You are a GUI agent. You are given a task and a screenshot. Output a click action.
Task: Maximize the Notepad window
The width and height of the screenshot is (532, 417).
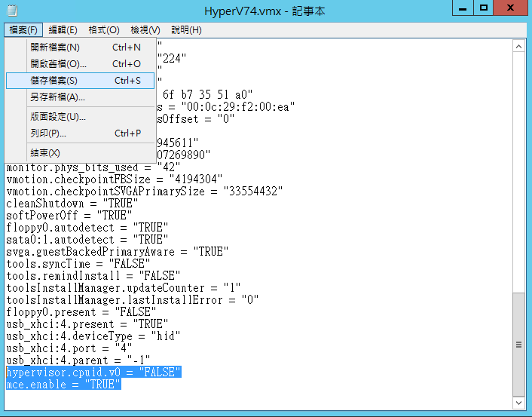484,8
